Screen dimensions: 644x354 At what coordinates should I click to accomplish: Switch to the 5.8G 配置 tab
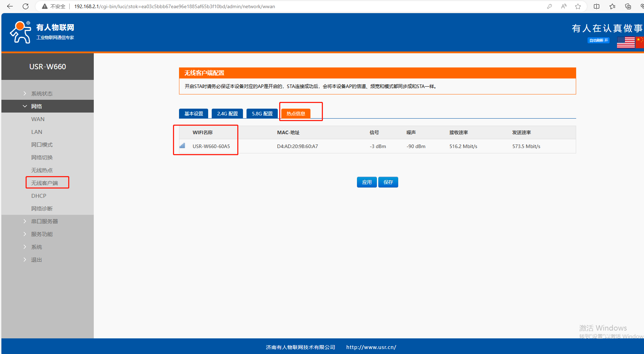coord(262,114)
